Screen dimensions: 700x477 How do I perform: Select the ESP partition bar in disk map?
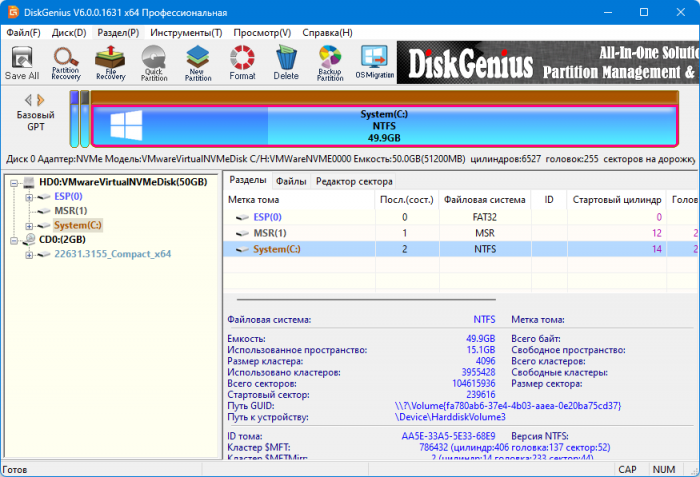coord(74,119)
